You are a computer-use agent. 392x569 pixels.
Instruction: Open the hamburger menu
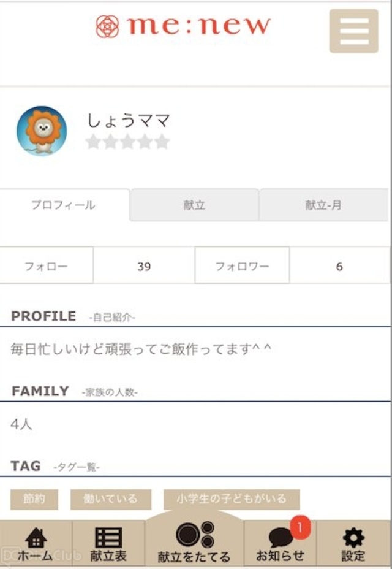click(353, 31)
